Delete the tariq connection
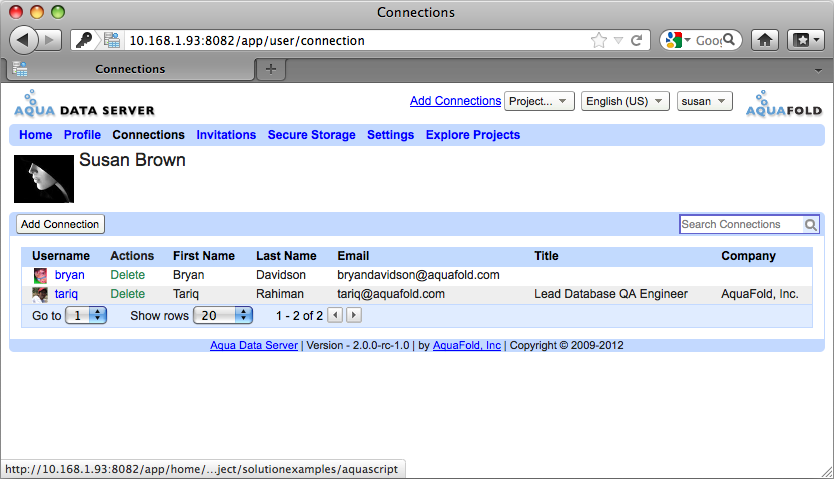The height and width of the screenshot is (479, 834). point(128,294)
